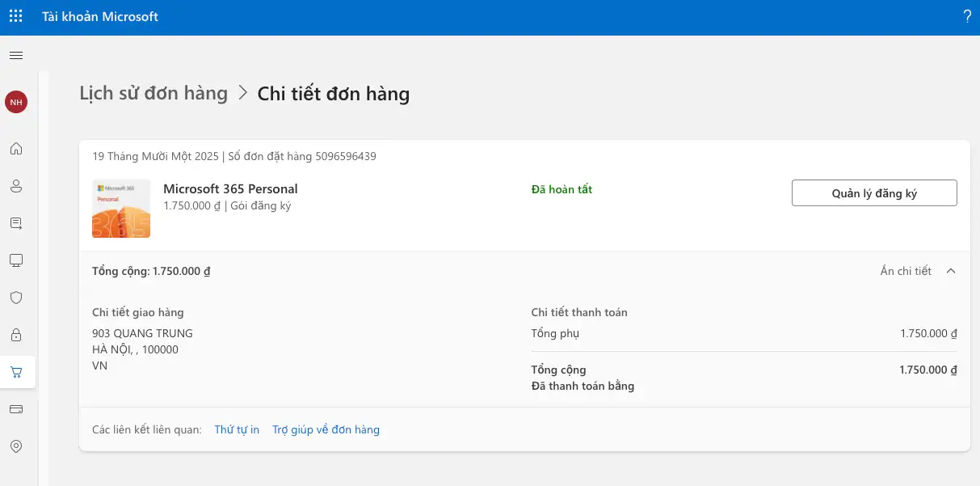Image resolution: width=980 pixels, height=486 pixels.
Task: Select the Order history cart icon
Action: 16,372
